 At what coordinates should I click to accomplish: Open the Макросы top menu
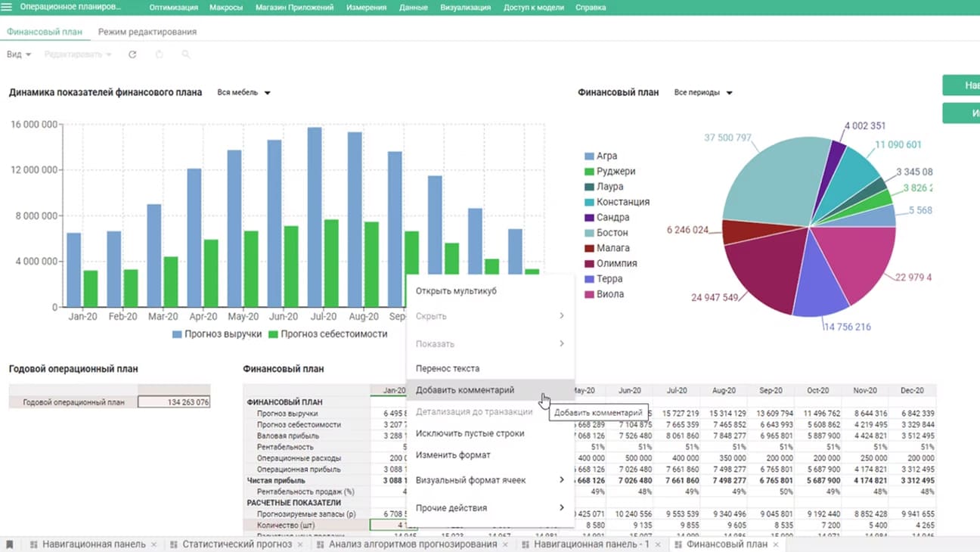pos(227,8)
